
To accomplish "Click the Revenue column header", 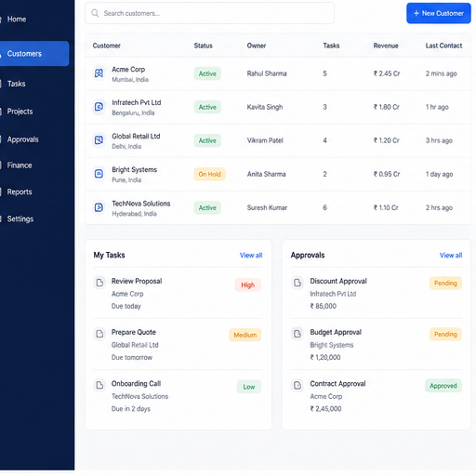I will 386,46.
